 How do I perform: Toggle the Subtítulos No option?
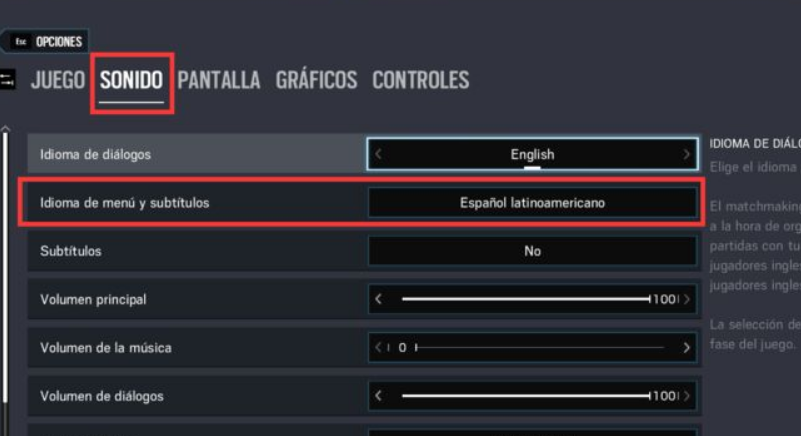tap(532, 251)
